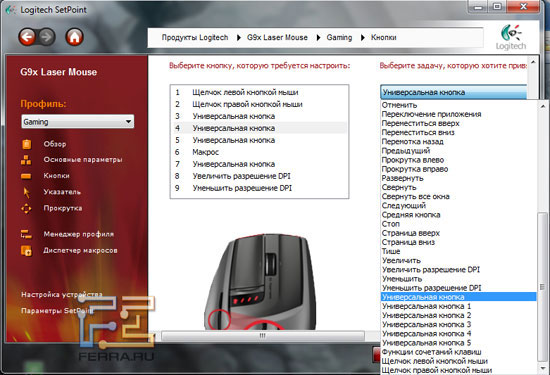Select button 3 Универсальная кнопка
Viewport: 550px width, 375px height.
tap(260, 116)
